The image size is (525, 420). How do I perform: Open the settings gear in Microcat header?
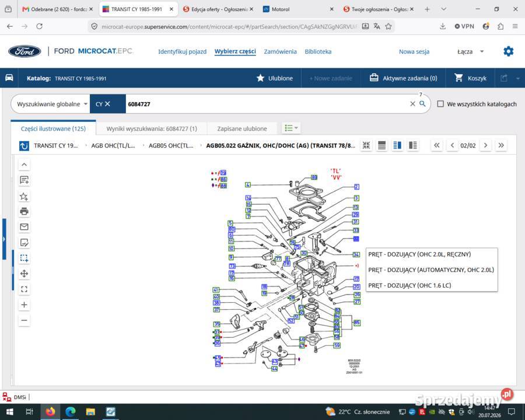(x=508, y=51)
